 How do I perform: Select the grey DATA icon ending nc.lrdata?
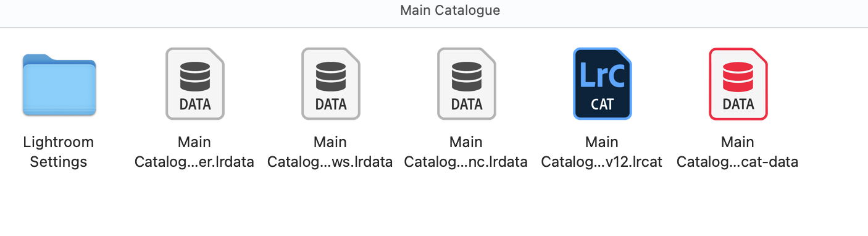(x=466, y=83)
